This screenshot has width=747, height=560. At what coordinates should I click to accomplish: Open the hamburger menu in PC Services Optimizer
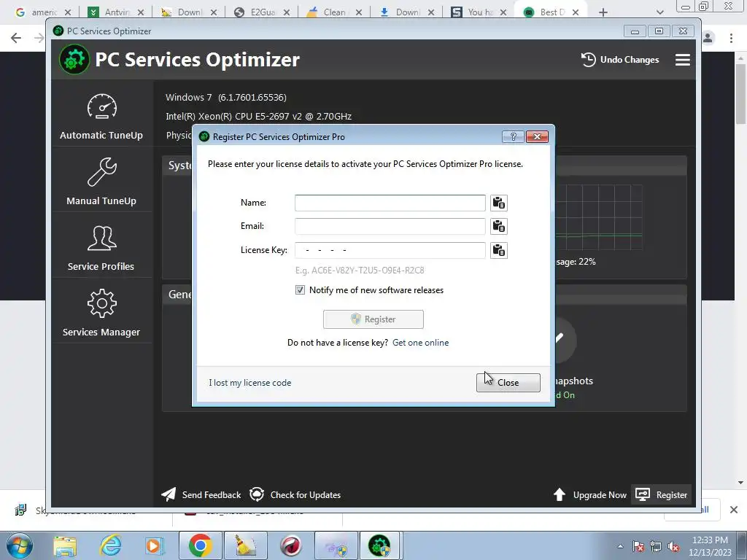pos(682,60)
